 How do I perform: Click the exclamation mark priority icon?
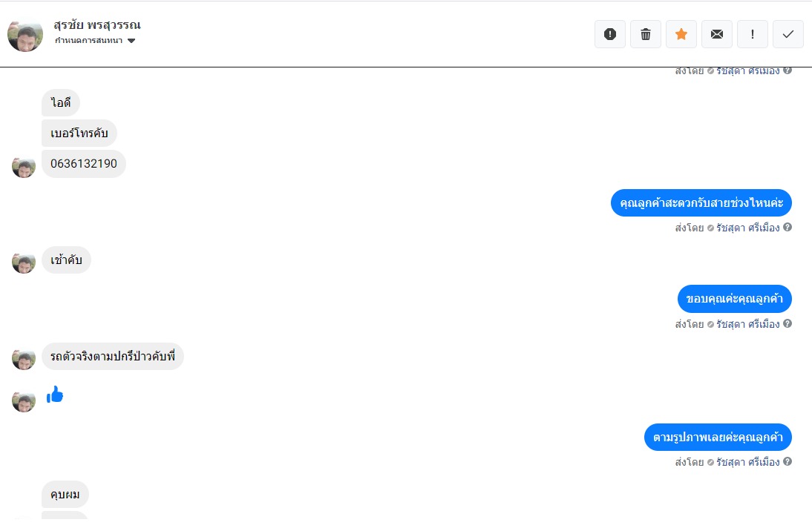[x=753, y=34]
